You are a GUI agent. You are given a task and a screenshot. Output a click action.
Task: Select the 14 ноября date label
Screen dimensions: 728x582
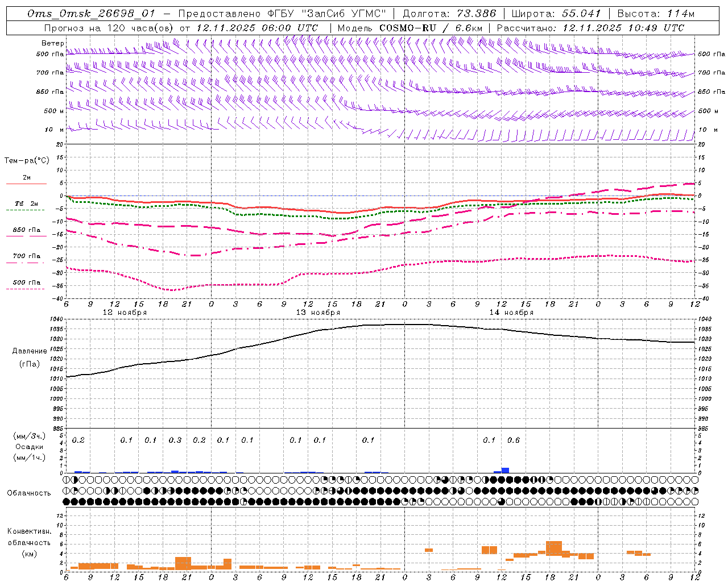(511, 313)
